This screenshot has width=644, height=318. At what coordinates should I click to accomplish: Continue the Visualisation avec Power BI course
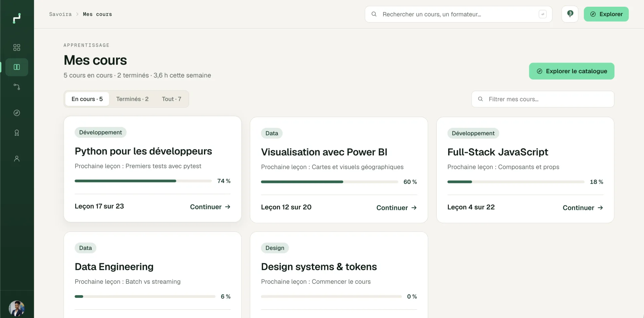point(396,208)
